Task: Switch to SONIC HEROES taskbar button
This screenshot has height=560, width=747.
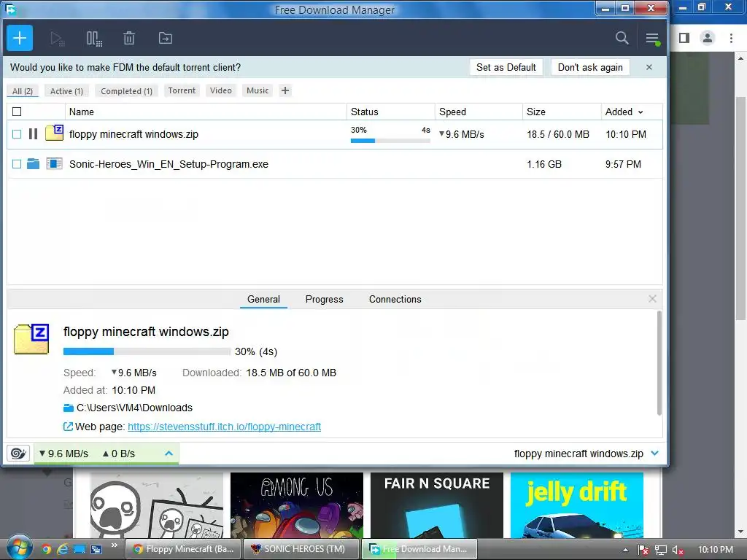Action: pos(301,549)
